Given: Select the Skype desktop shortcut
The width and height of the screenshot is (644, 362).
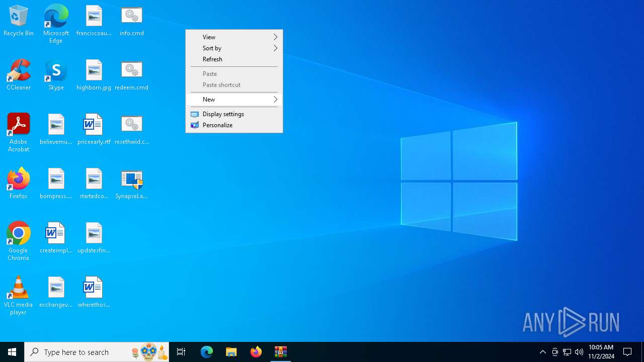Looking at the screenshot, I should pos(56,75).
